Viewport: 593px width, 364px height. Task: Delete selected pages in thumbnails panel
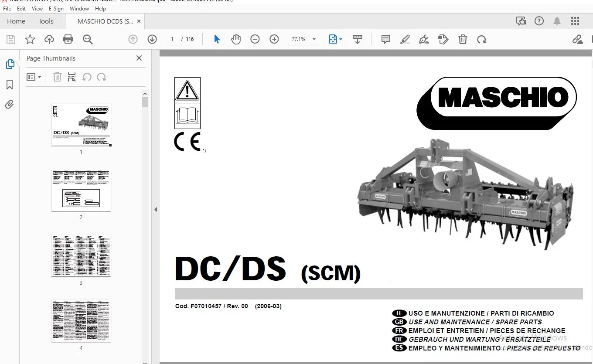[x=57, y=77]
